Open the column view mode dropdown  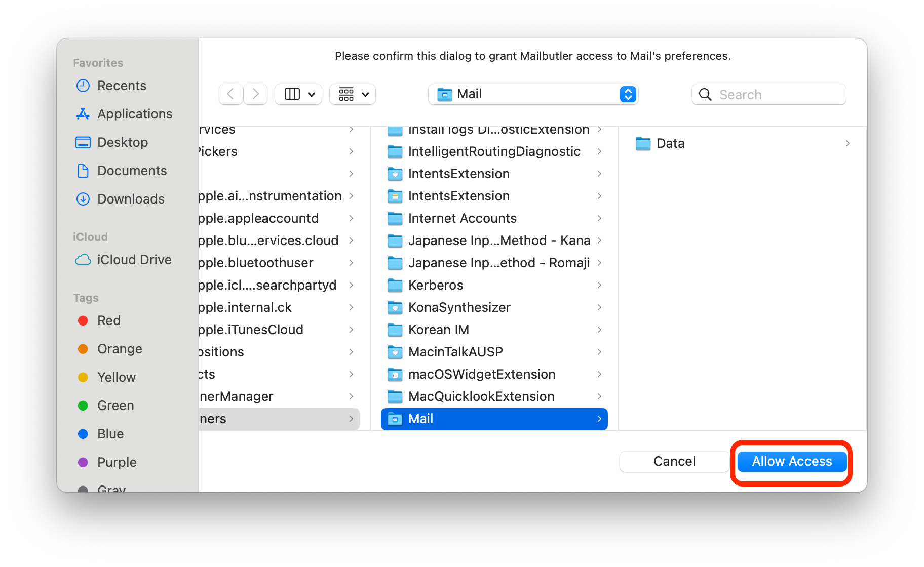click(298, 94)
